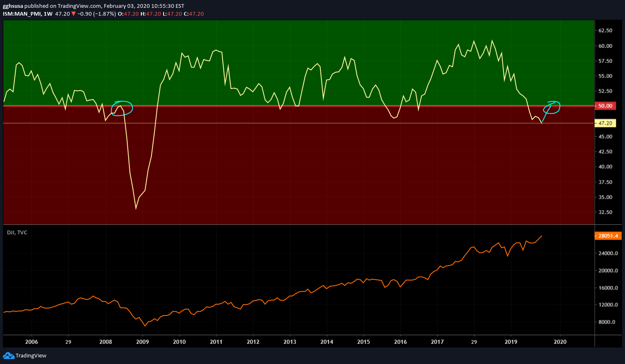
Task: Click the O:47.20 open value
Action: [128, 14]
